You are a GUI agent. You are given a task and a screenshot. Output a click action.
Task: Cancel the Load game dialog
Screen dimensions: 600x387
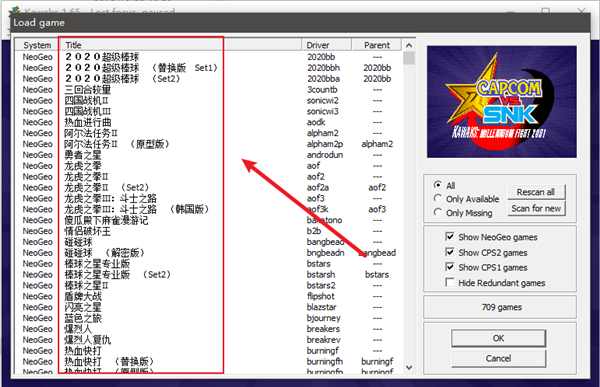[x=498, y=358]
